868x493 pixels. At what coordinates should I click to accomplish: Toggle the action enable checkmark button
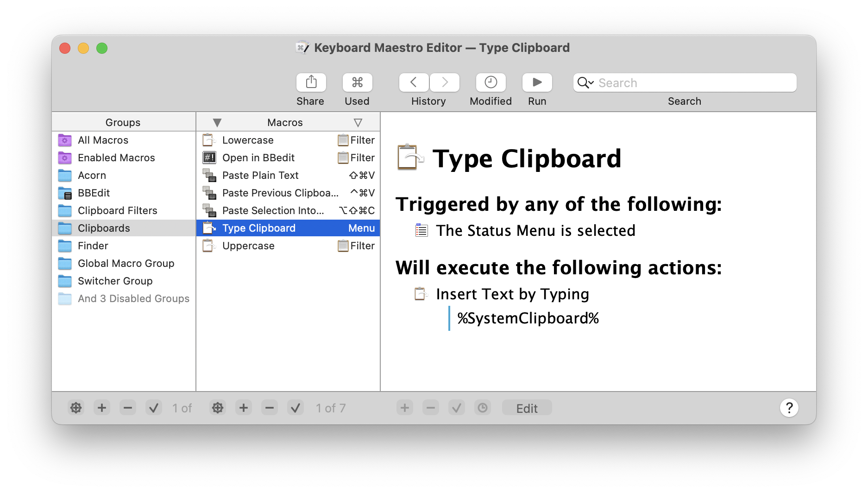pyautogui.click(x=456, y=408)
